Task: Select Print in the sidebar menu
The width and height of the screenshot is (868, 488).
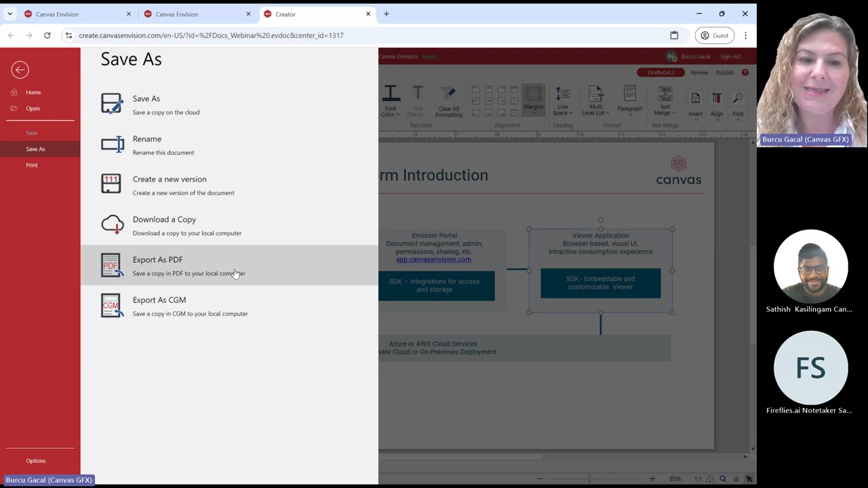Action: 32,165
